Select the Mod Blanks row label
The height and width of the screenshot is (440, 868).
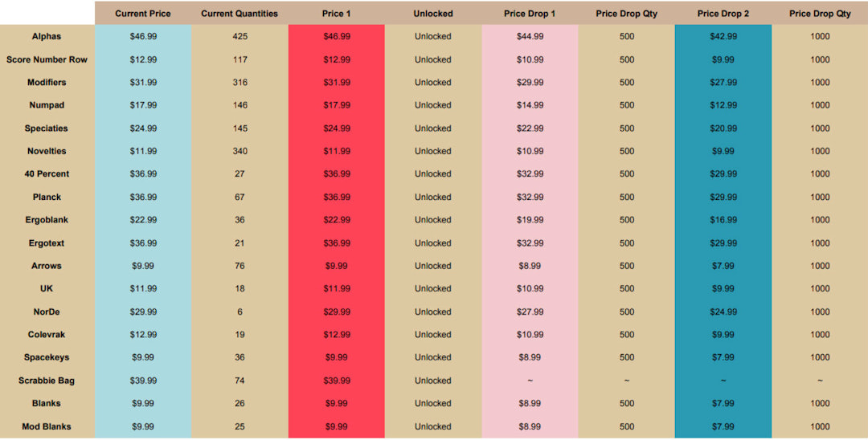(47, 426)
